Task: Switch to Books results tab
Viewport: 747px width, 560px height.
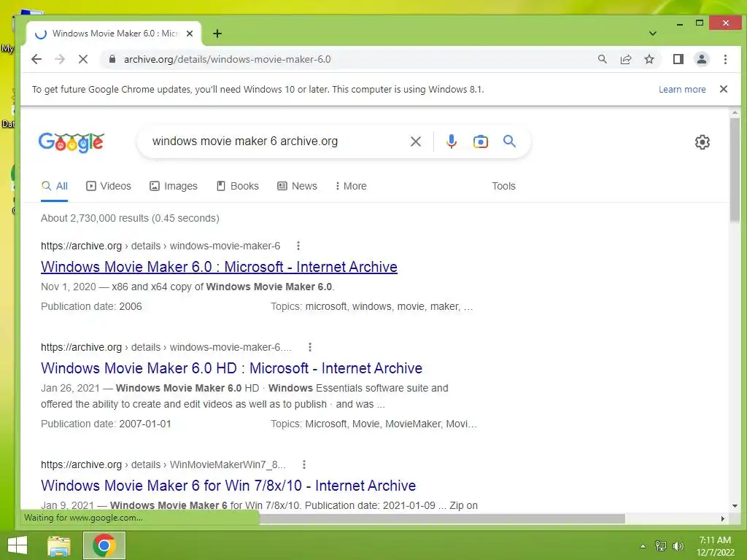Action: 238,186
